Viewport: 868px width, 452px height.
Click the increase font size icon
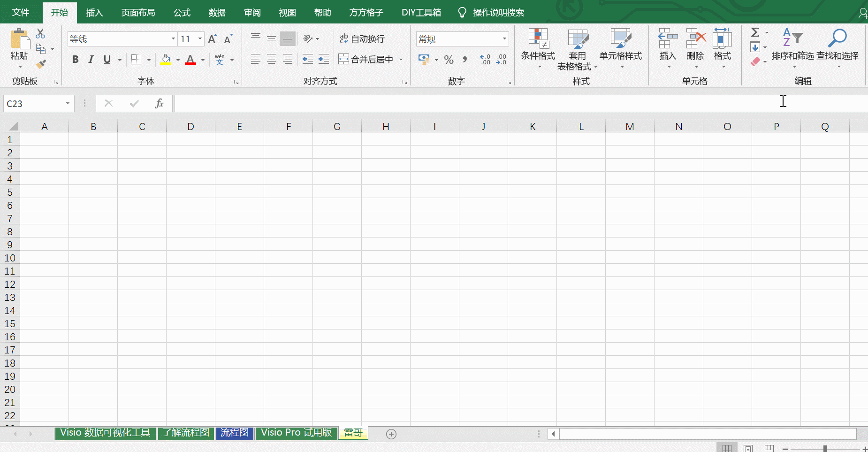point(212,39)
